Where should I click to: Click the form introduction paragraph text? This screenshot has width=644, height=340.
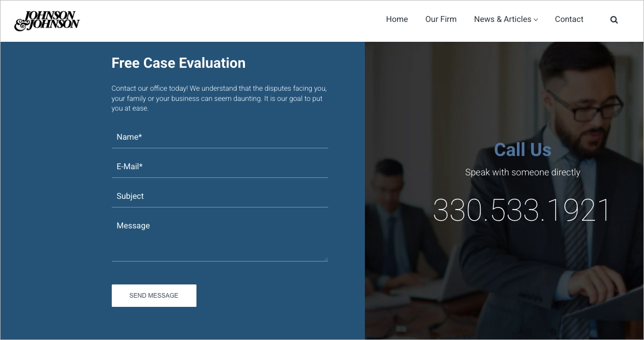(218, 98)
